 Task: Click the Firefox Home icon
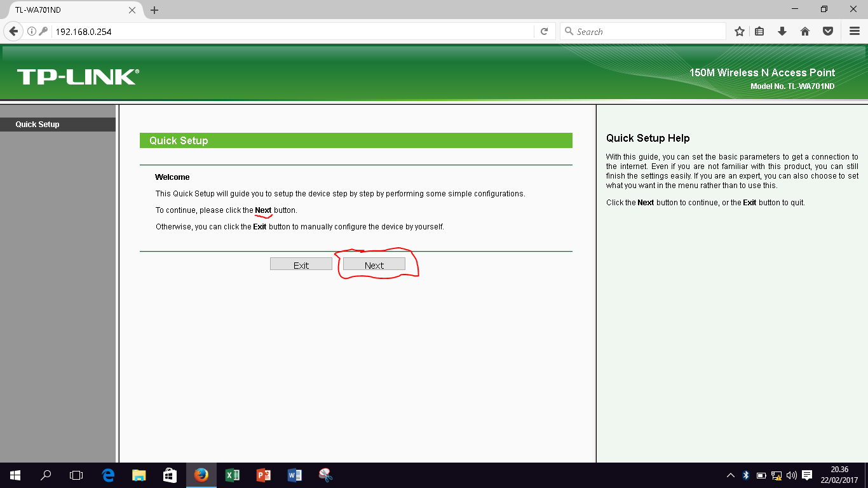(805, 30)
